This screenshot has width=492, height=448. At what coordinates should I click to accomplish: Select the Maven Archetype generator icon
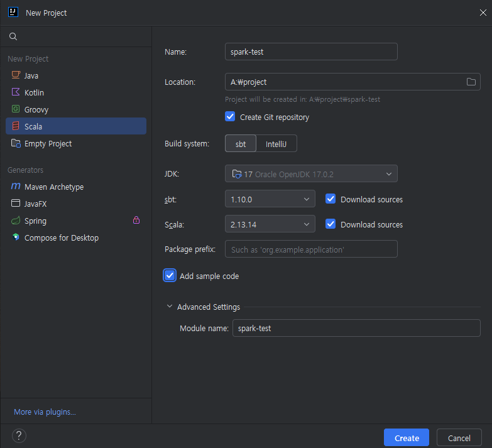[x=16, y=186]
